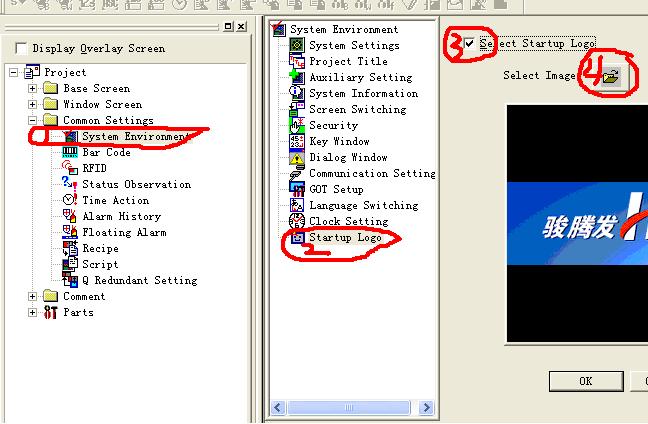Screen dimensions: 648x424
Task: Open the Communication Setting item
Action: pyautogui.click(x=371, y=174)
